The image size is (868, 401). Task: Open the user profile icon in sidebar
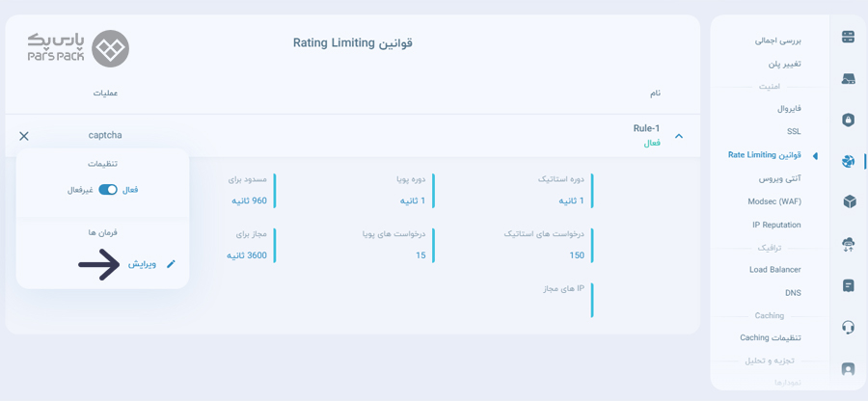pyautogui.click(x=848, y=369)
